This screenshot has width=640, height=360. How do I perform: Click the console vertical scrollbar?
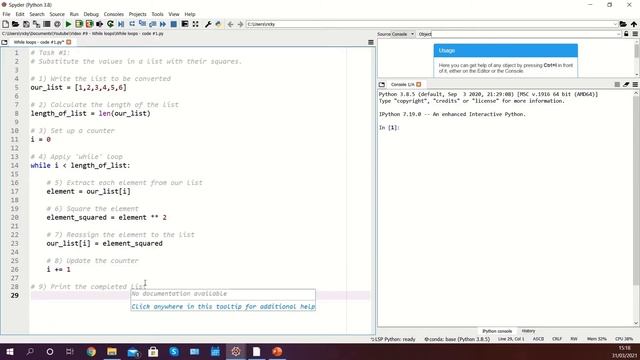[x=636, y=208]
